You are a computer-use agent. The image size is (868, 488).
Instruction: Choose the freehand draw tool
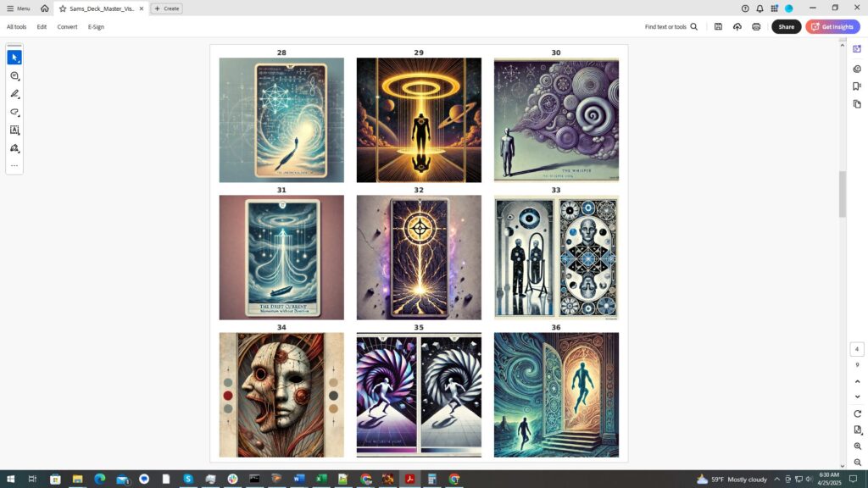[14, 112]
